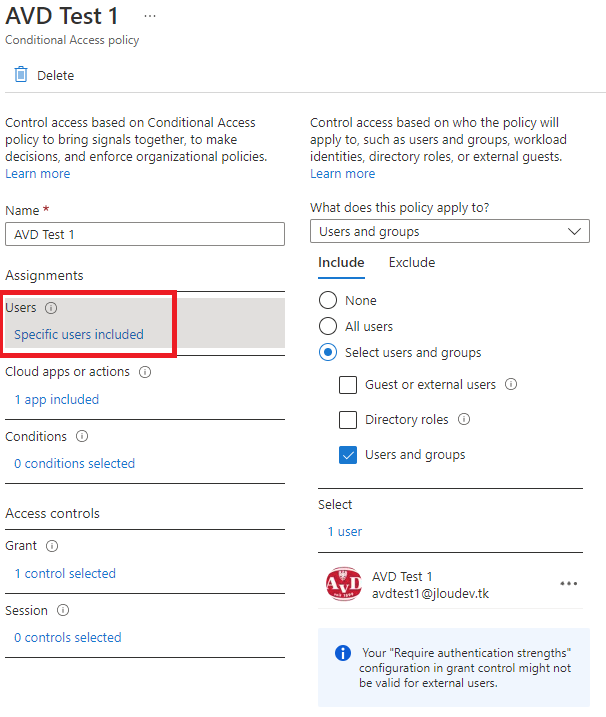Click the Delete trash can icon
The image size is (606, 717).
pyautogui.click(x=21, y=75)
